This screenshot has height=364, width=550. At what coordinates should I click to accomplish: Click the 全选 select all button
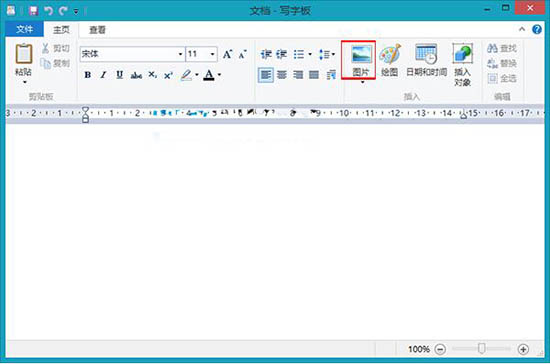click(502, 78)
